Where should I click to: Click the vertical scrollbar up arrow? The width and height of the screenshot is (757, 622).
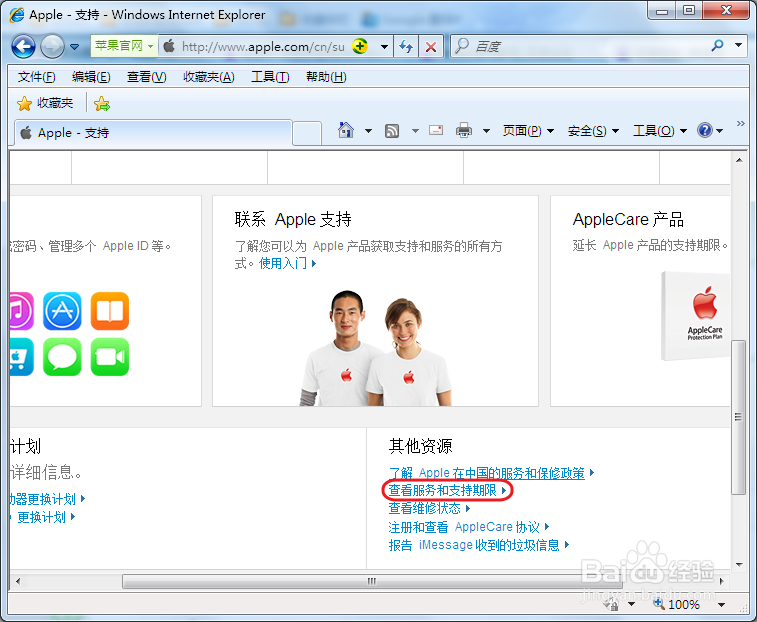pyautogui.click(x=739, y=160)
